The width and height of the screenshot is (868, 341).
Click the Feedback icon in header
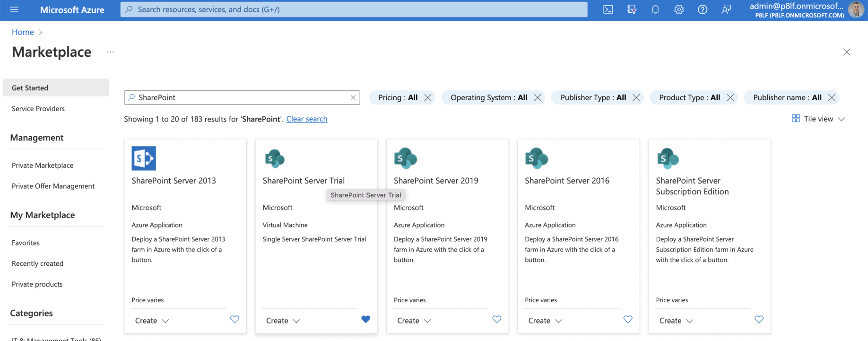[x=726, y=9]
